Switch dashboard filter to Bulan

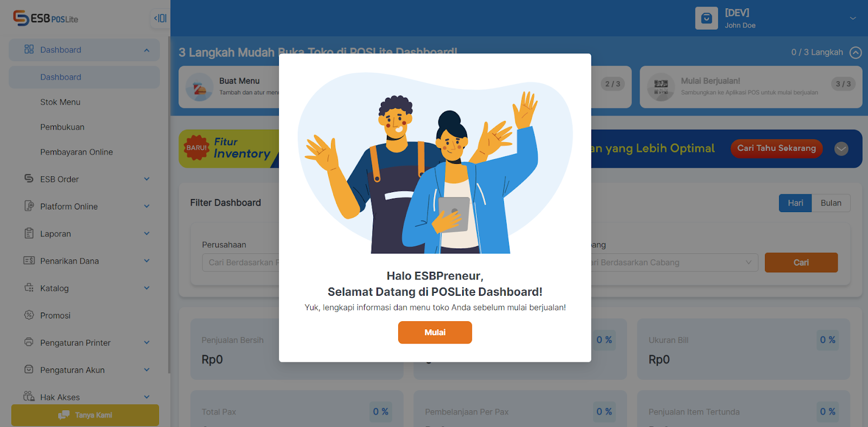coord(831,203)
